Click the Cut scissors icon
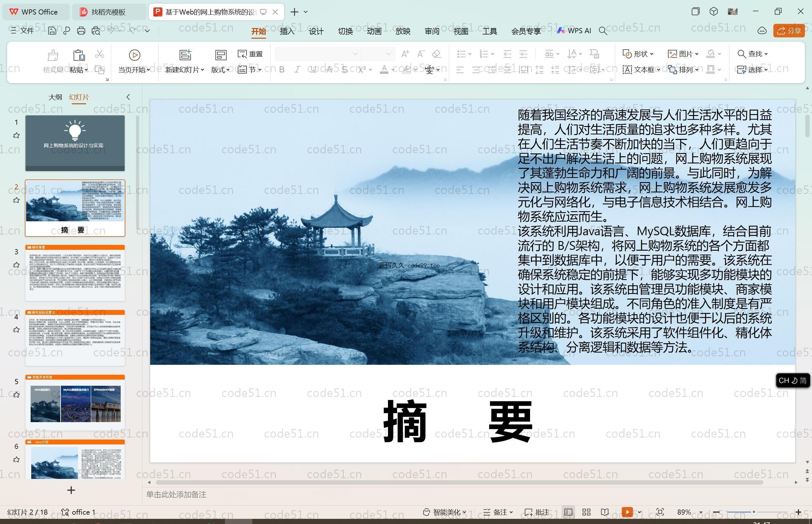812x524 pixels. click(99, 54)
